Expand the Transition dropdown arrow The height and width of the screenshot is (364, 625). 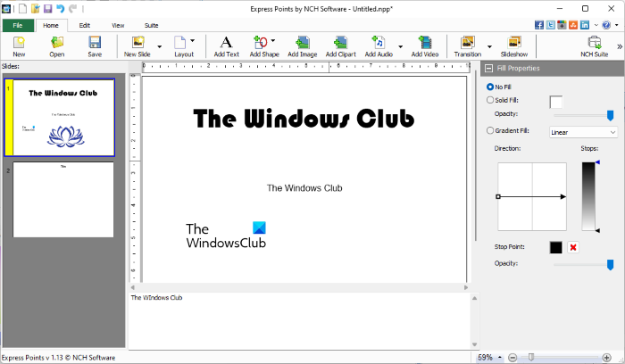[489, 46]
